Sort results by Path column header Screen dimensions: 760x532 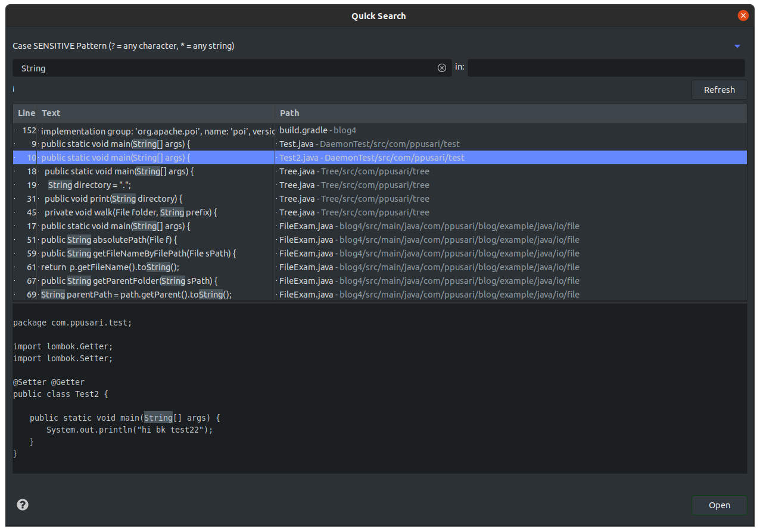tap(510, 113)
